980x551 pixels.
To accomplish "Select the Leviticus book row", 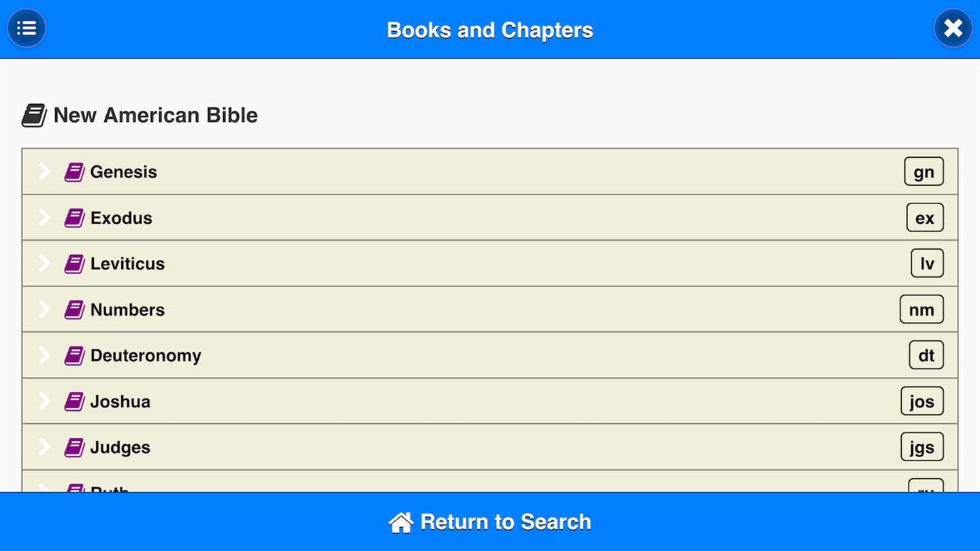I will click(x=476, y=264).
